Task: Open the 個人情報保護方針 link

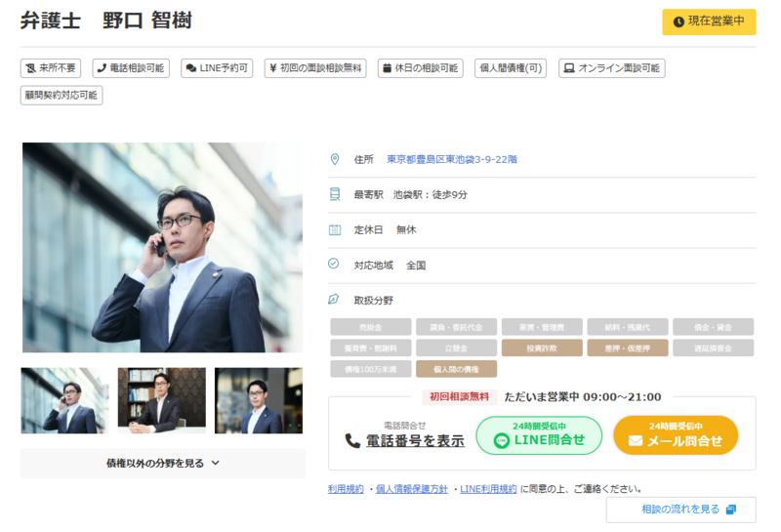Action: pos(412,489)
